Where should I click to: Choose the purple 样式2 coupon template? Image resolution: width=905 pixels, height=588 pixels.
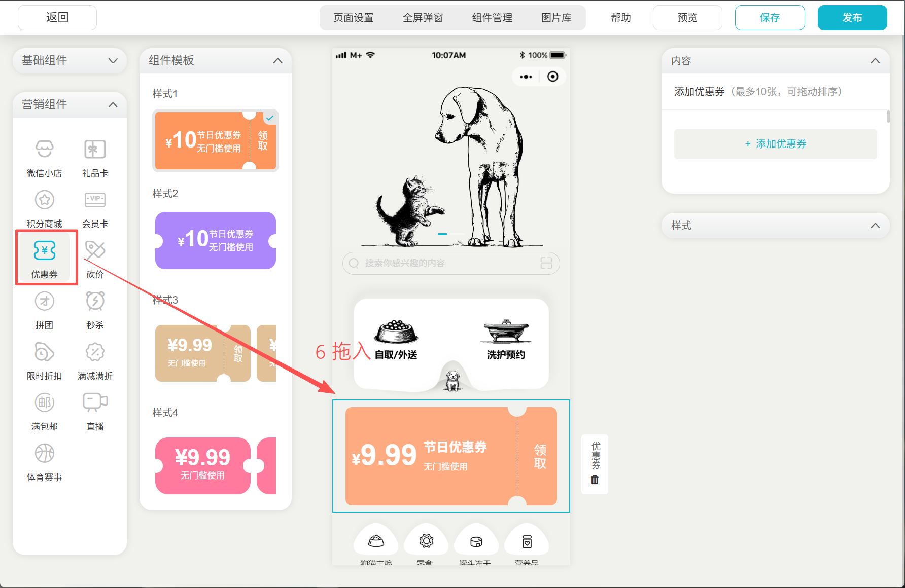tap(215, 240)
